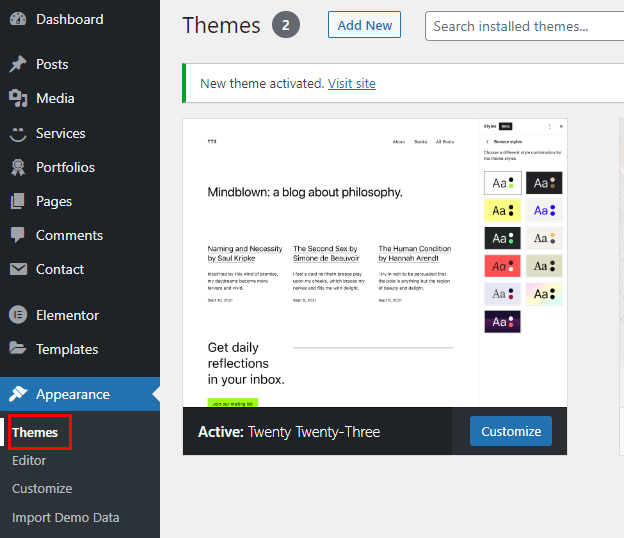Viewport: 624px width, 538px height.
Task: Click the Portfolios award ribbon icon
Action: 18,168
